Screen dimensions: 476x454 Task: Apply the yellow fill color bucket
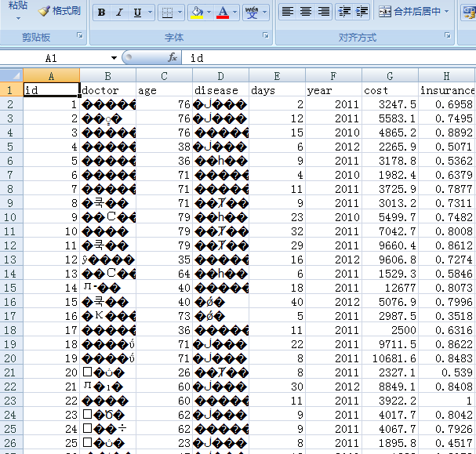click(x=197, y=13)
